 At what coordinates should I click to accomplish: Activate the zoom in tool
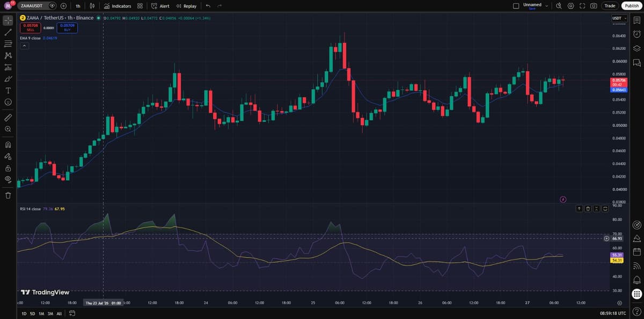(8, 129)
